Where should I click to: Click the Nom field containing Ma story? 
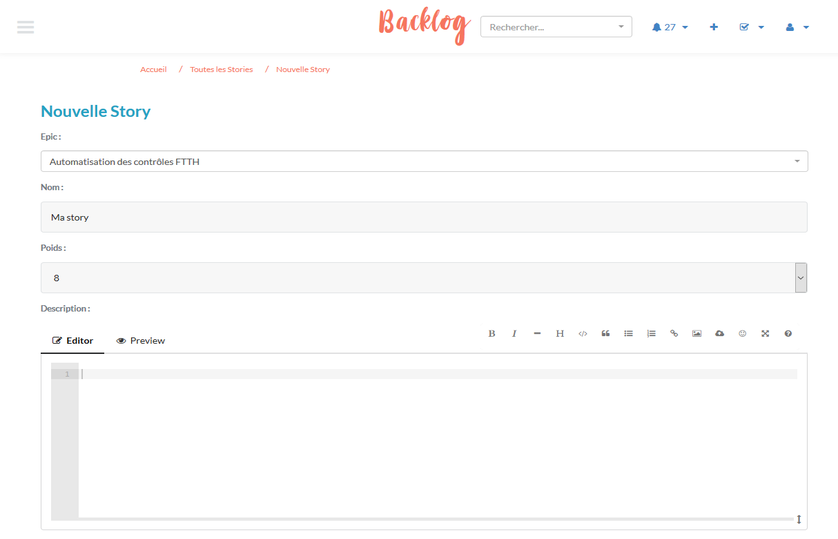click(423, 217)
